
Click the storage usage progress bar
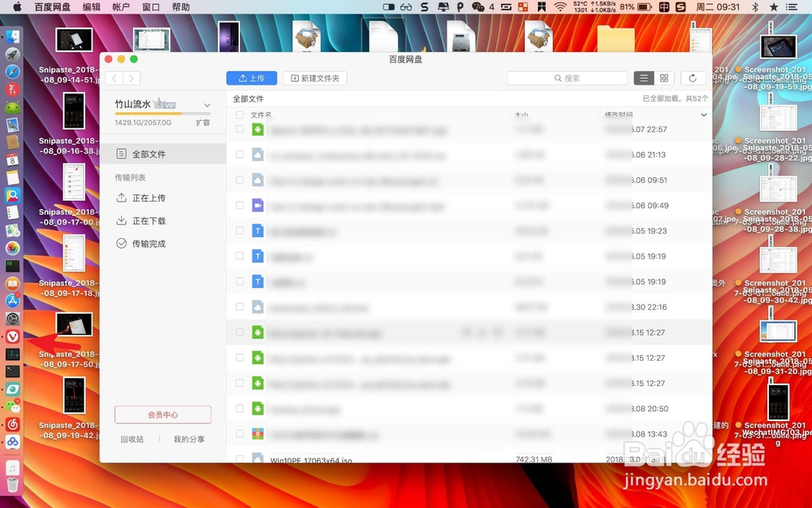click(163, 113)
